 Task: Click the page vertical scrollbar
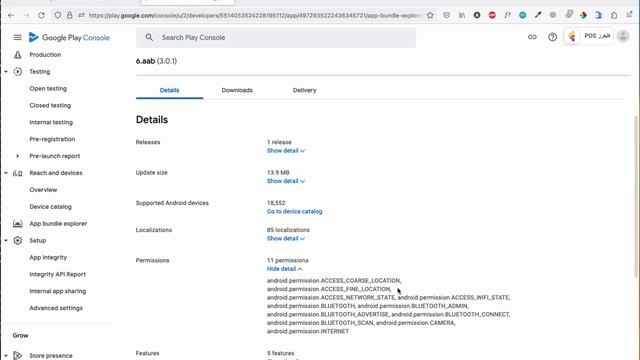click(x=637, y=196)
